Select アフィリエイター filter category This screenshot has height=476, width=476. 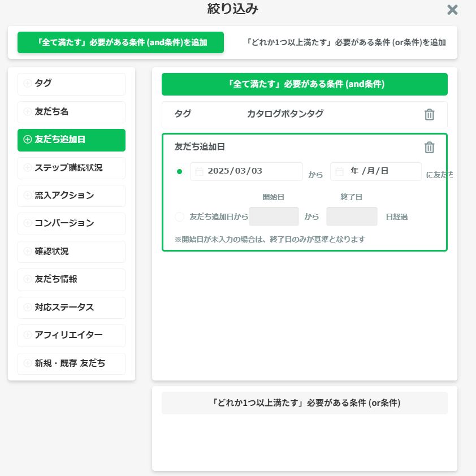pos(71,335)
